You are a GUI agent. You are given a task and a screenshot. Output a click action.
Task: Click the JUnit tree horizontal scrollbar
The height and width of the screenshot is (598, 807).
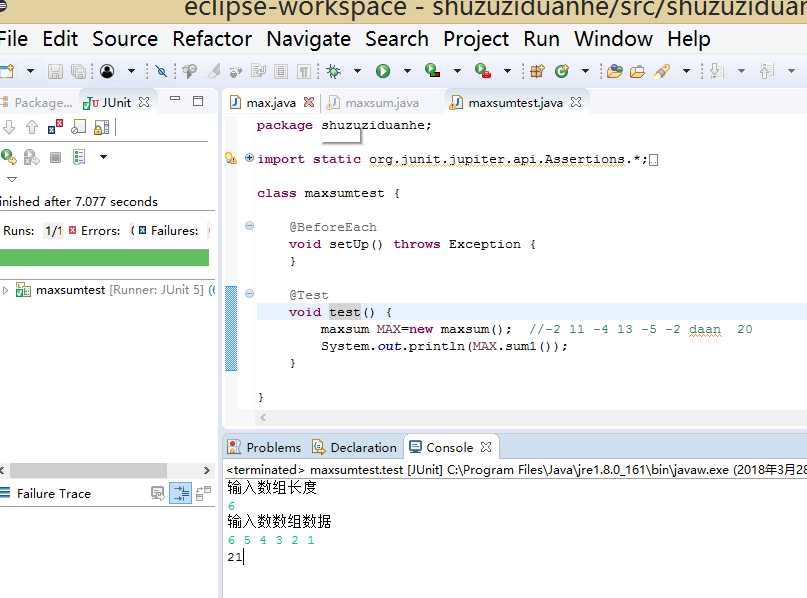coord(88,470)
